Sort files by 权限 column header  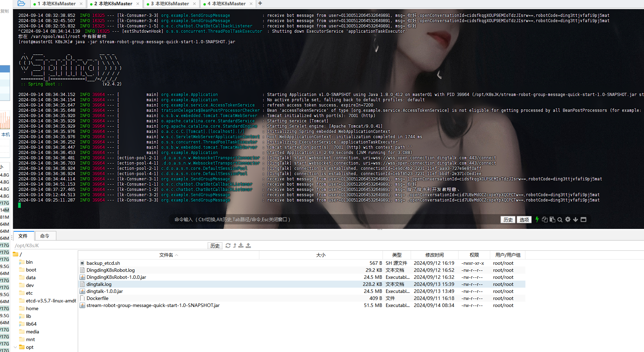click(474, 255)
